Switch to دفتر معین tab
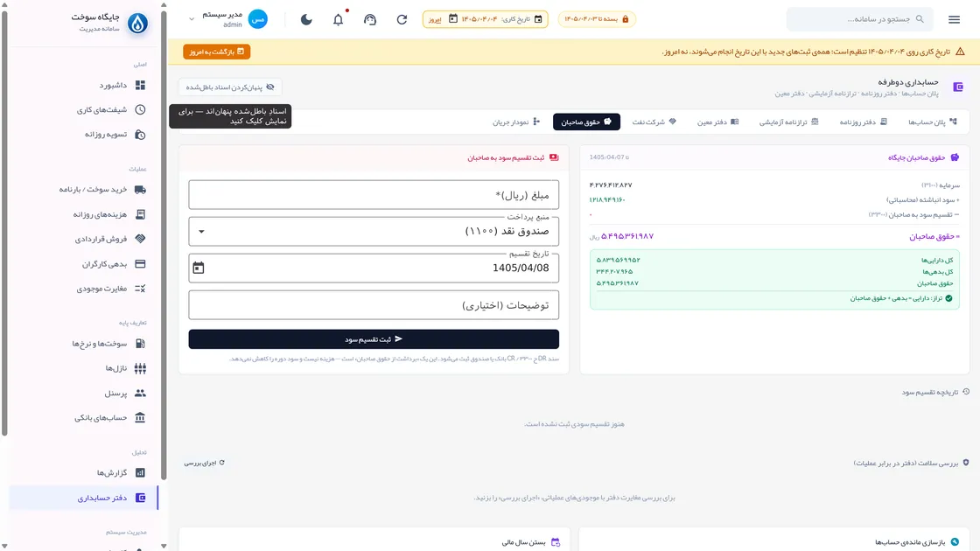This screenshot has width=980, height=551. 717,122
